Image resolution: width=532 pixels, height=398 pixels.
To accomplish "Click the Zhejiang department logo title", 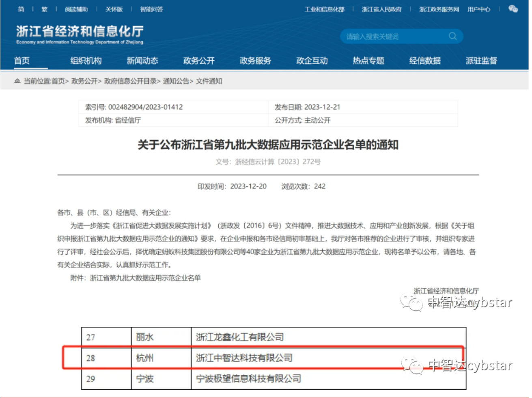I will pos(80,34).
